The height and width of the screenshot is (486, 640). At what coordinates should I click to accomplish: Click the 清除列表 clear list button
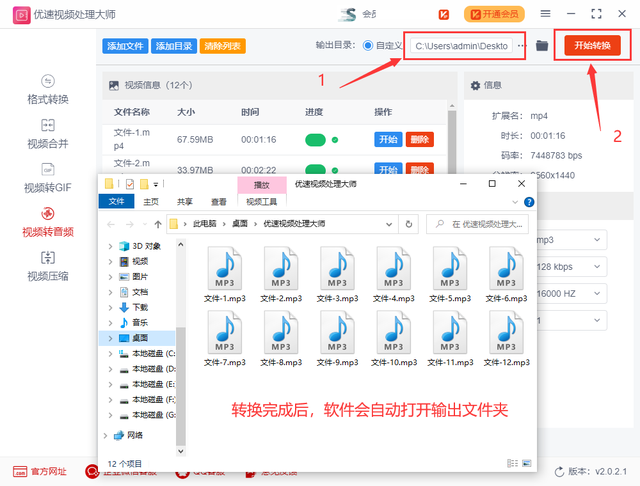point(222,46)
